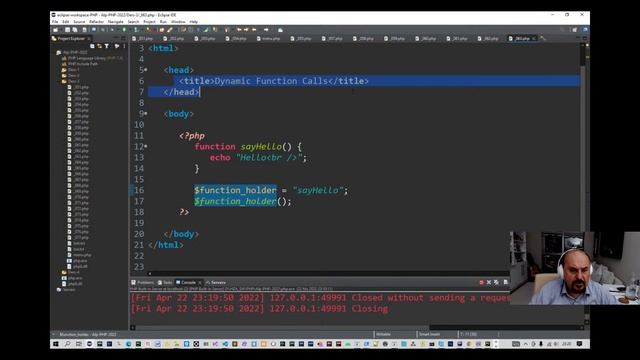Click the Smart Insert status bar entry
Image resolution: width=640 pixels, height=360 pixels.
(x=429, y=334)
